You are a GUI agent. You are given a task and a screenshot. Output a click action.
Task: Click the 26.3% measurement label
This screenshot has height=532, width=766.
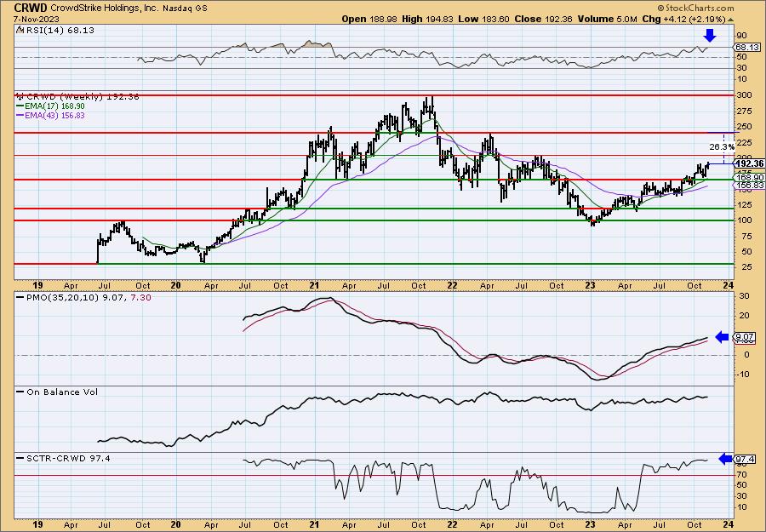(x=722, y=146)
